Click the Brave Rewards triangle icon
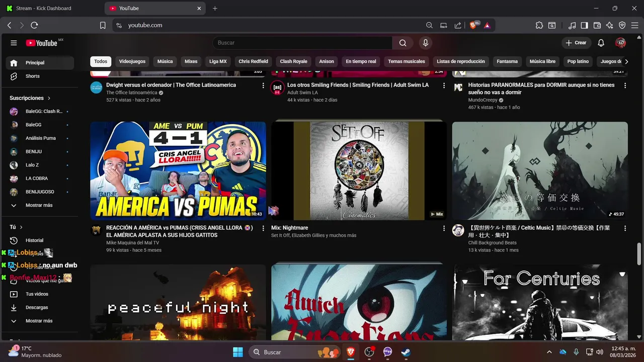The height and width of the screenshot is (362, 644). [x=487, y=25]
